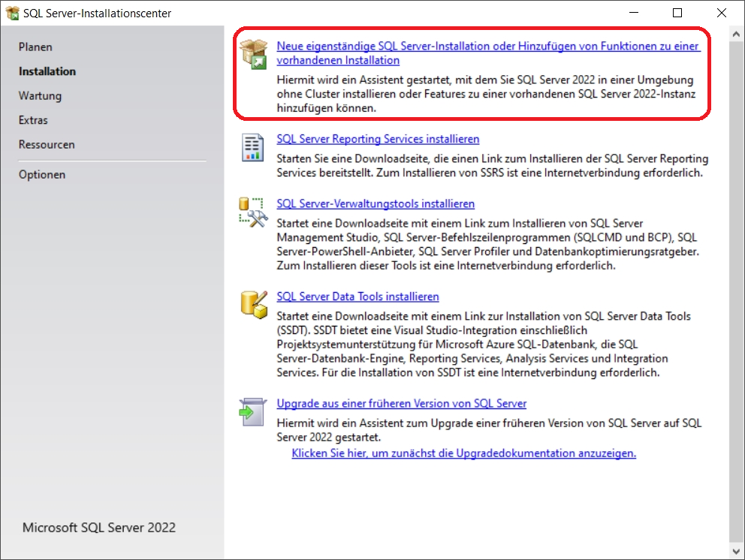Image resolution: width=745 pixels, height=560 pixels.
Task: Open SQL Server Reporting Services installieren link
Action: [x=378, y=139]
